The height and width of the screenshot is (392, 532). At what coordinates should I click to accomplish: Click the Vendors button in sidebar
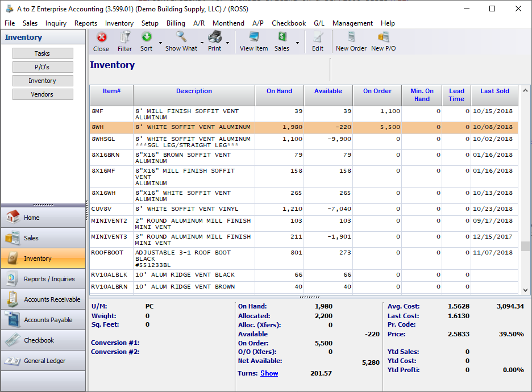click(x=43, y=94)
